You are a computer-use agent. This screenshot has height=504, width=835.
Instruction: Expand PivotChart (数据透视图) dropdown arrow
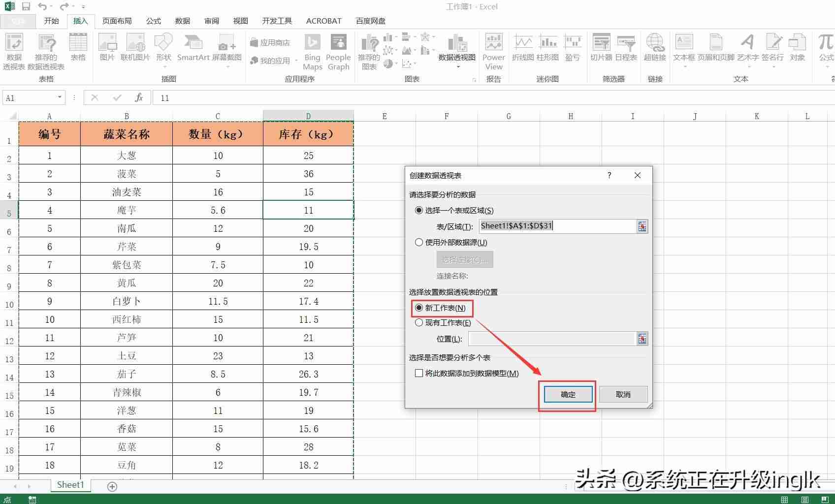458,67
